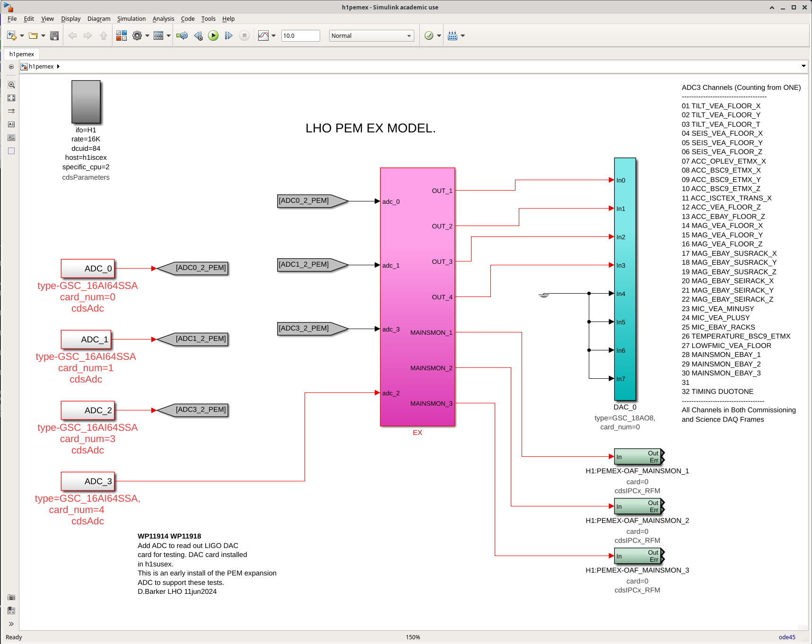Click the Fit to View sidebar icon
812x644 pixels.
pyautogui.click(x=11, y=98)
